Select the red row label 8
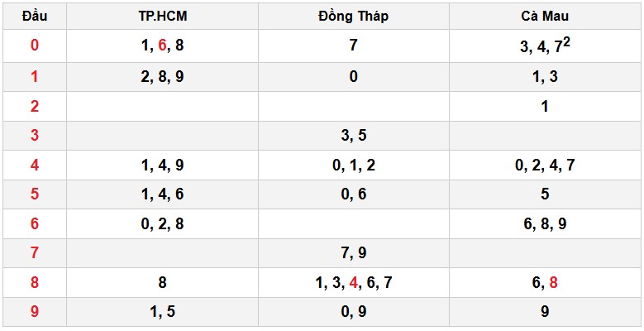The width and height of the screenshot is (644, 331). pos(34,283)
